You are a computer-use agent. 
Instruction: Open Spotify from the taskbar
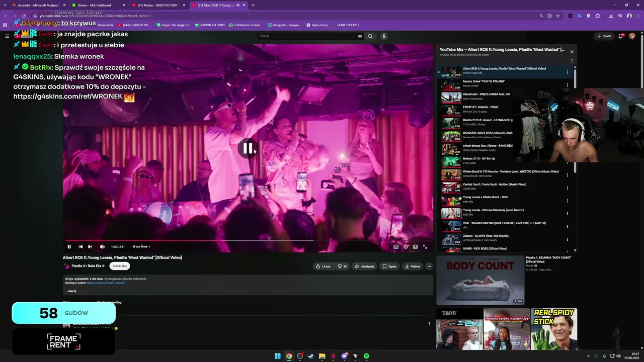pyautogui.click(x=366, y=356)
